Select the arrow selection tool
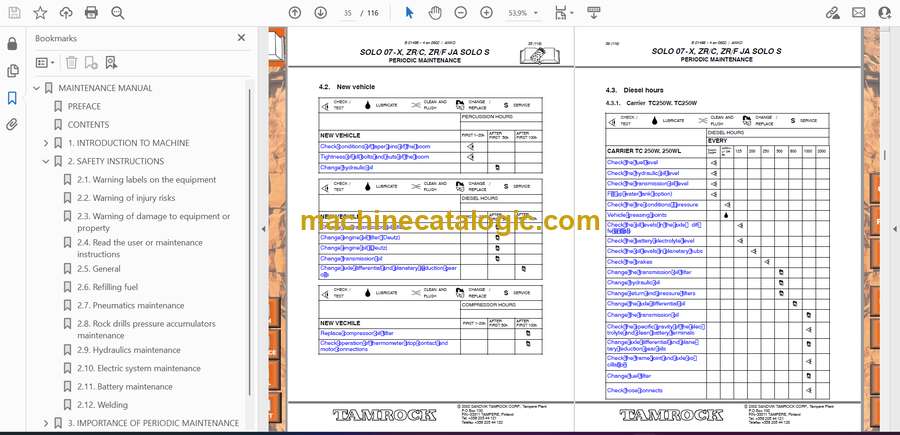Screen dimensions: 900x435 [x=409, y=13]
